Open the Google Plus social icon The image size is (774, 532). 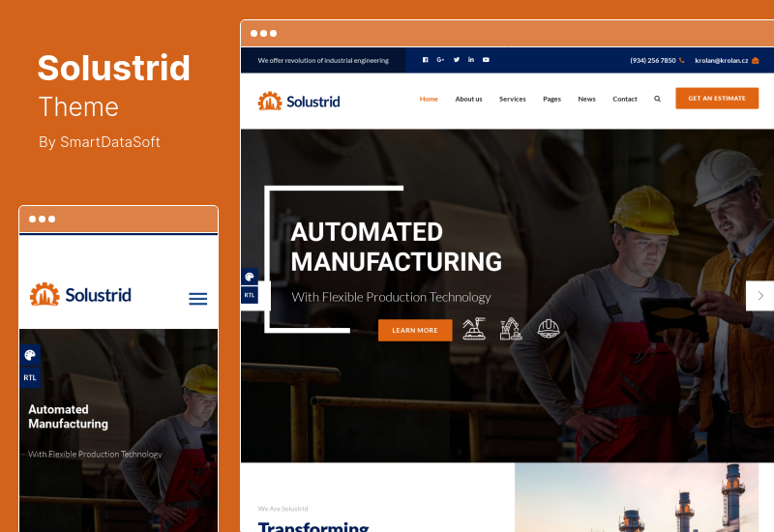[440, 60]
